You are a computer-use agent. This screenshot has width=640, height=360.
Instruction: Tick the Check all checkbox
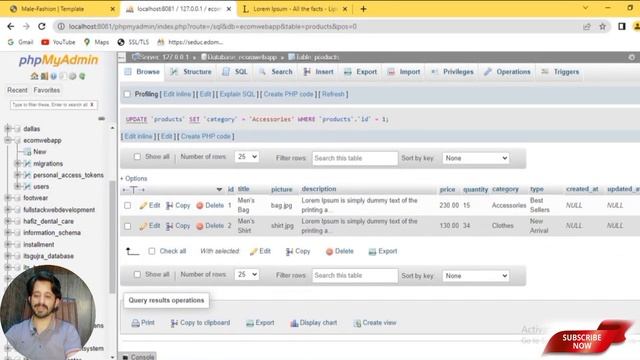point(152,251)
